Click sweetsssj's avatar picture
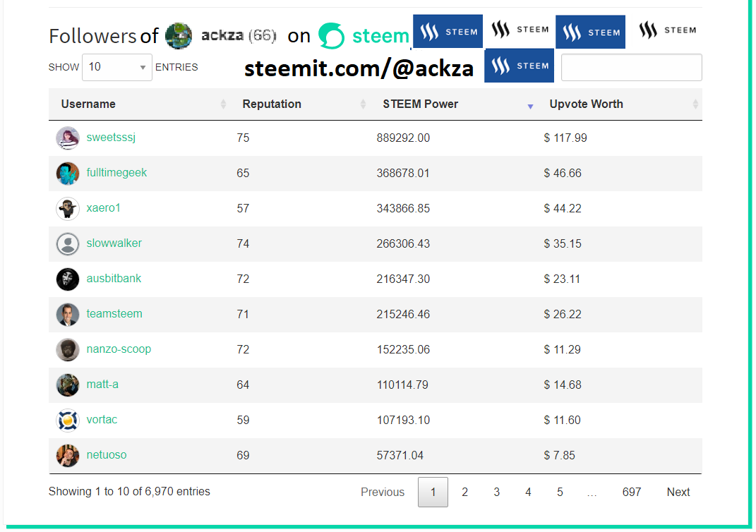756x532 pixels. [x=68, y=138]
